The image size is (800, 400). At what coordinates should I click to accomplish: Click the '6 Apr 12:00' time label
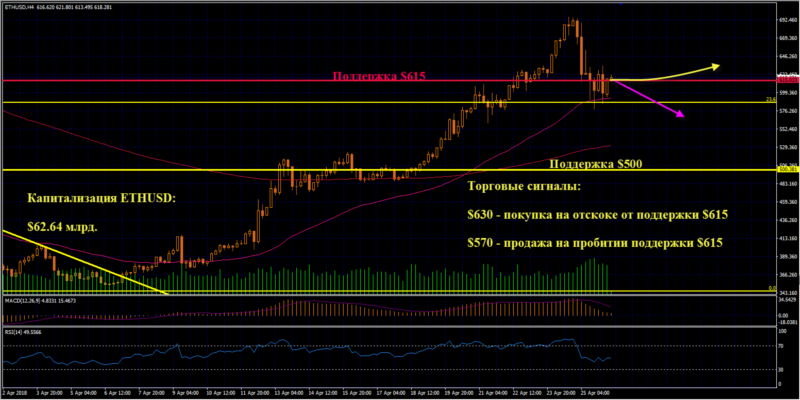(116, 394)
